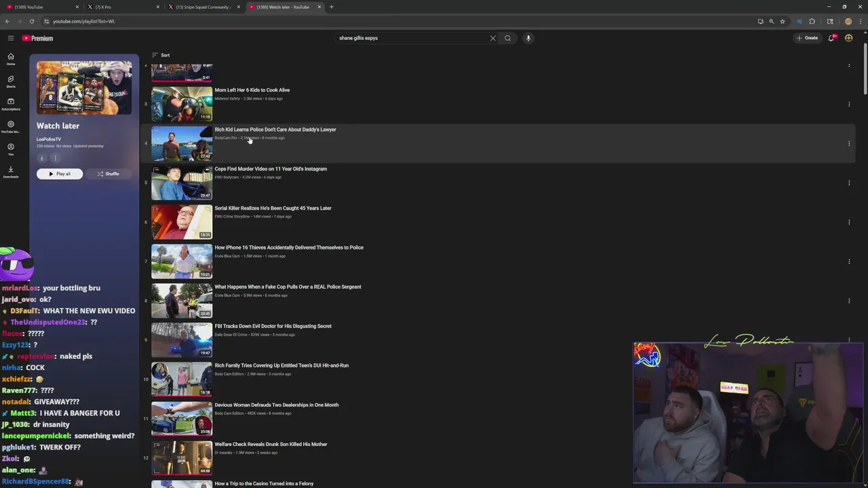
Task: Switch to the (1389) YouTube tab
Action: pyautogui.click(x=42, y=7)
